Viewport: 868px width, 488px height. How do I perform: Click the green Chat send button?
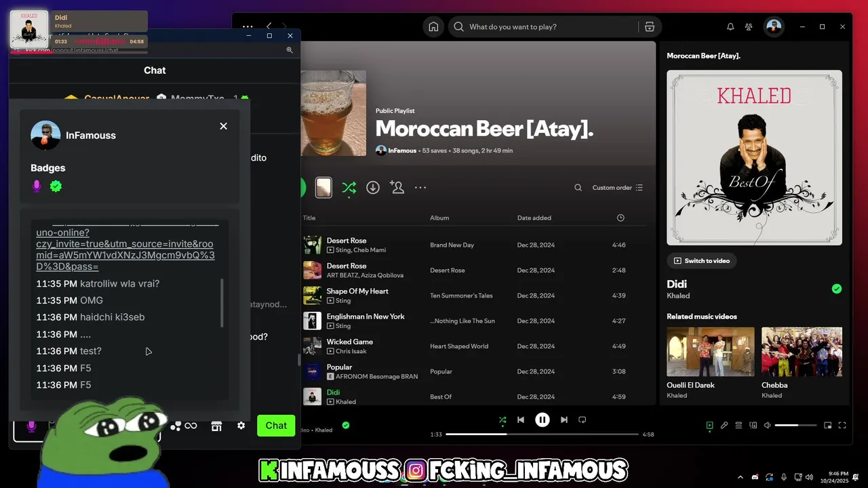point(276,426)
